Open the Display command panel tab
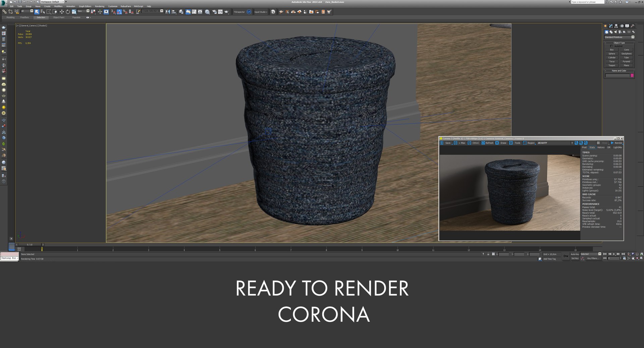This screenshot has width=644, height=348. pos(627,26)
